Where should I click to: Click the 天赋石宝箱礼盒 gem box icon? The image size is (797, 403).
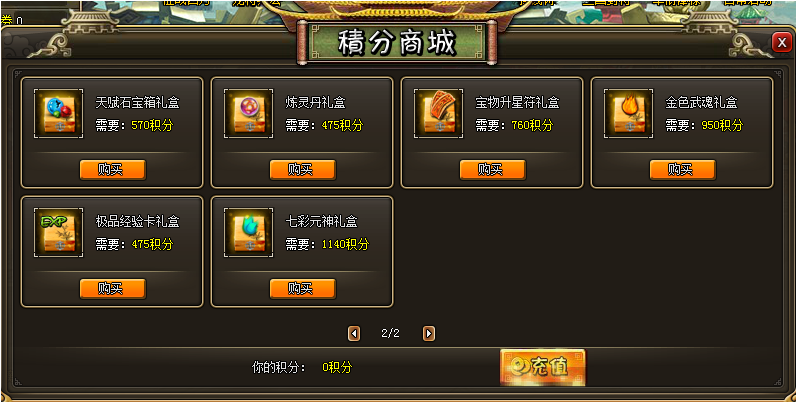coord(58,113)
